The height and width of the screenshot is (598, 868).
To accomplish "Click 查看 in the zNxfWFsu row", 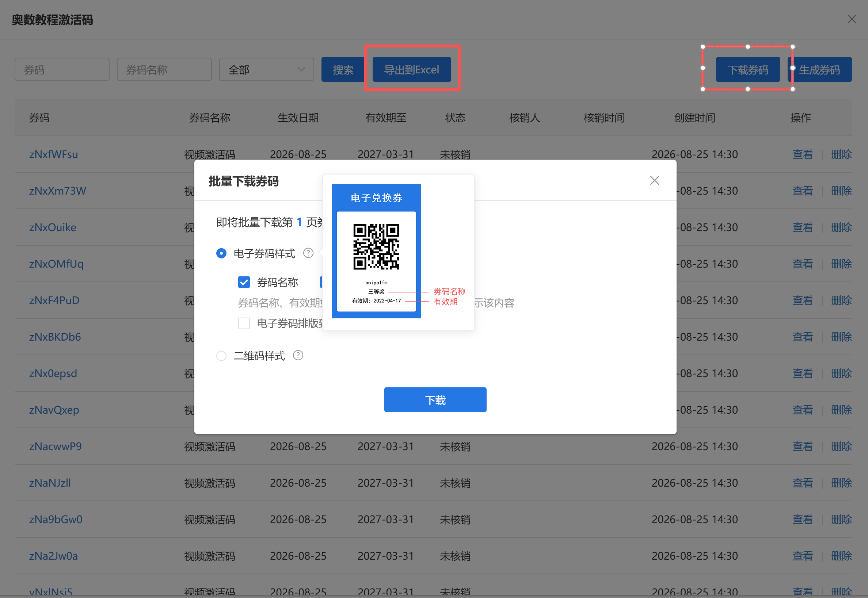I will pyautogui.click(x=802, y=154).
